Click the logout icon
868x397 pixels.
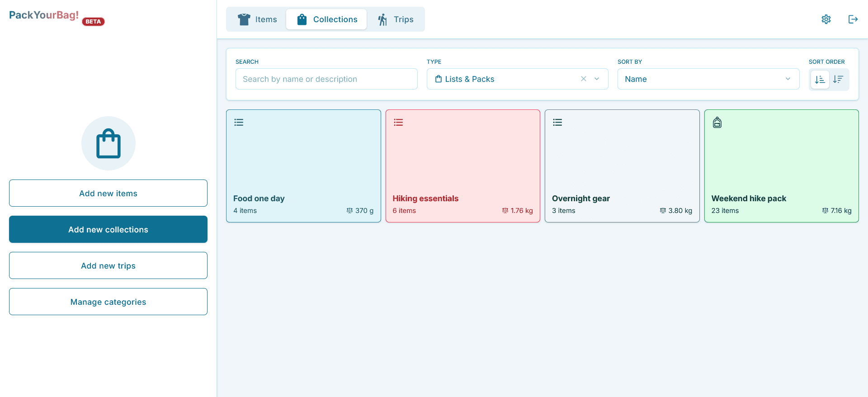853,19
